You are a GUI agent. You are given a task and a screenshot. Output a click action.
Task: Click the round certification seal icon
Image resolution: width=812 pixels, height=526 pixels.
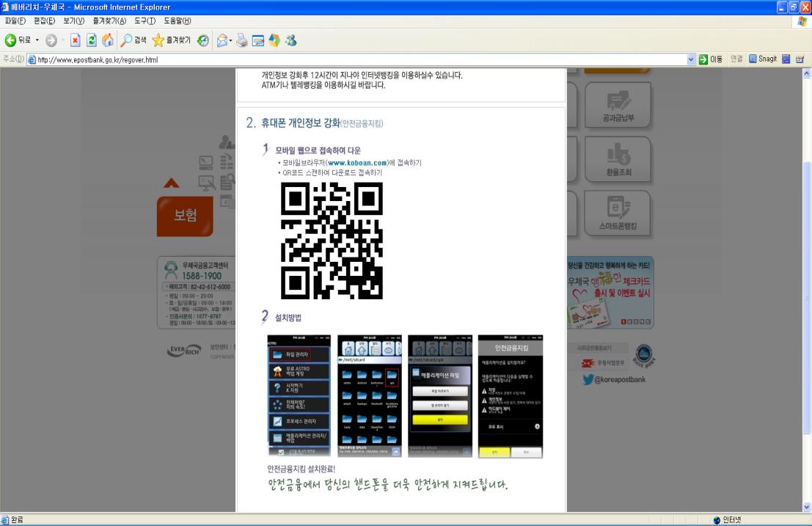(x=644, y=356)
